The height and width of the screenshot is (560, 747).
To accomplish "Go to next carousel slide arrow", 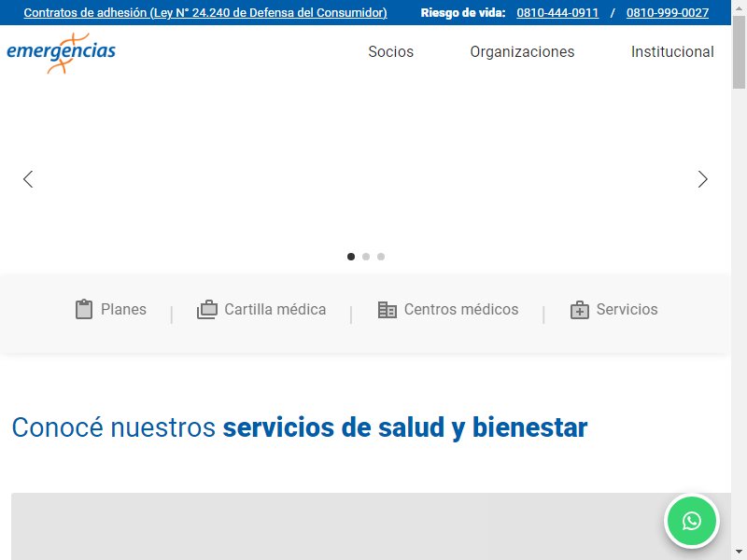I will 703,179.
